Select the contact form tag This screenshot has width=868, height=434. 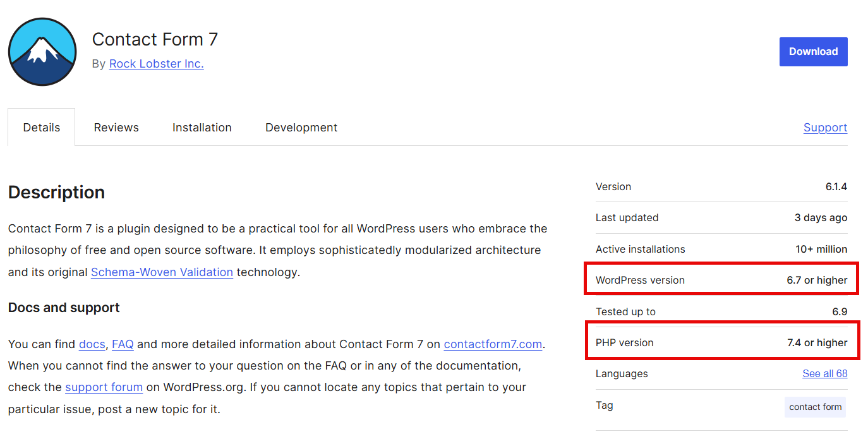pyautogui.click(x=815, y=407)
